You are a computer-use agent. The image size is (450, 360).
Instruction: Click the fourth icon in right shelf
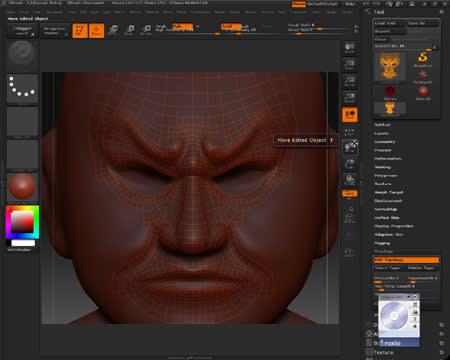[350, 98]
